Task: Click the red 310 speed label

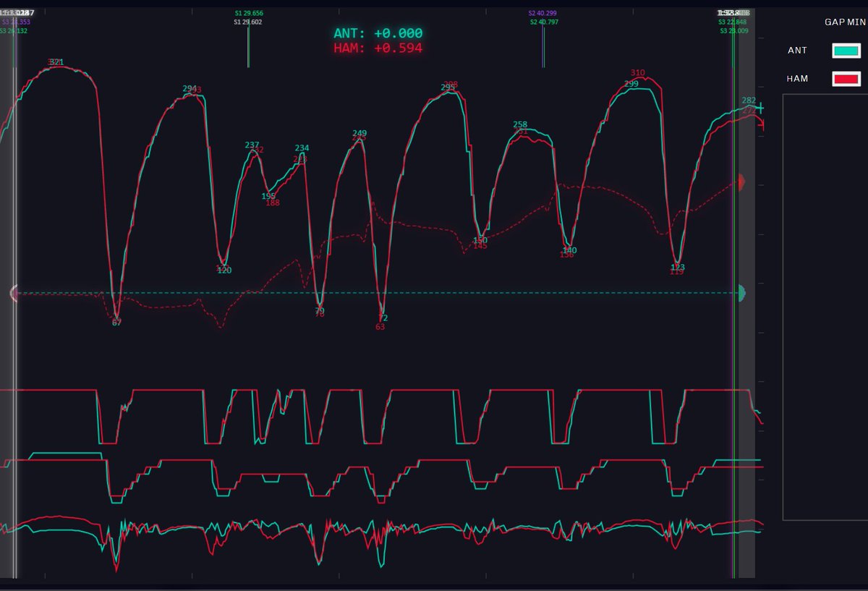Action: coord(637,73)
